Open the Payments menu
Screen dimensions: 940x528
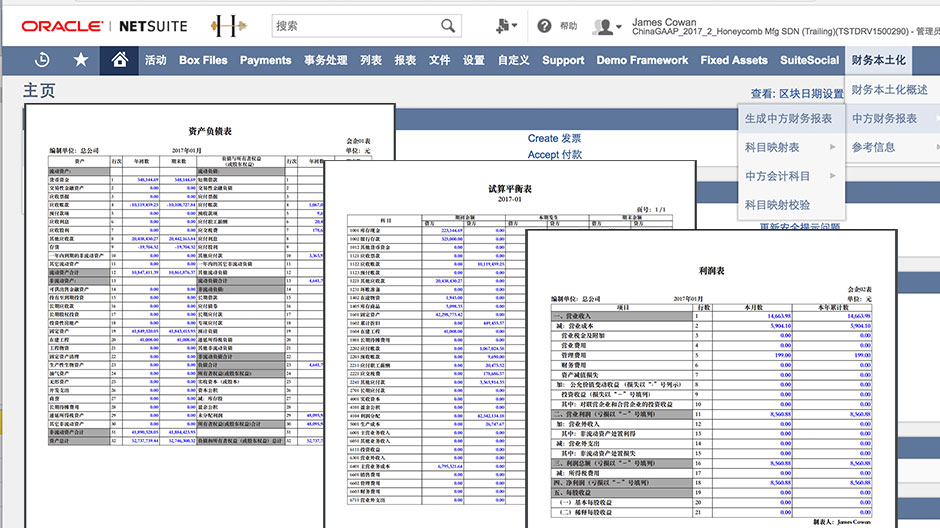266,60
